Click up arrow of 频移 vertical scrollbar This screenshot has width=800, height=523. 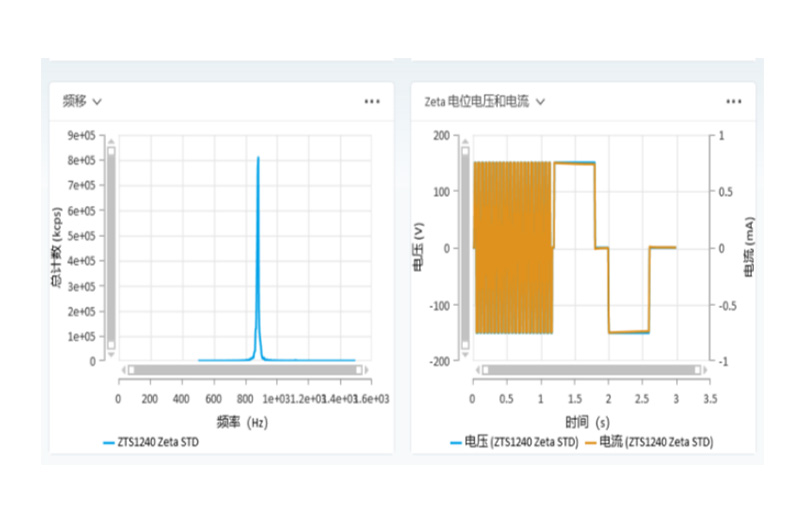[111, 141]
